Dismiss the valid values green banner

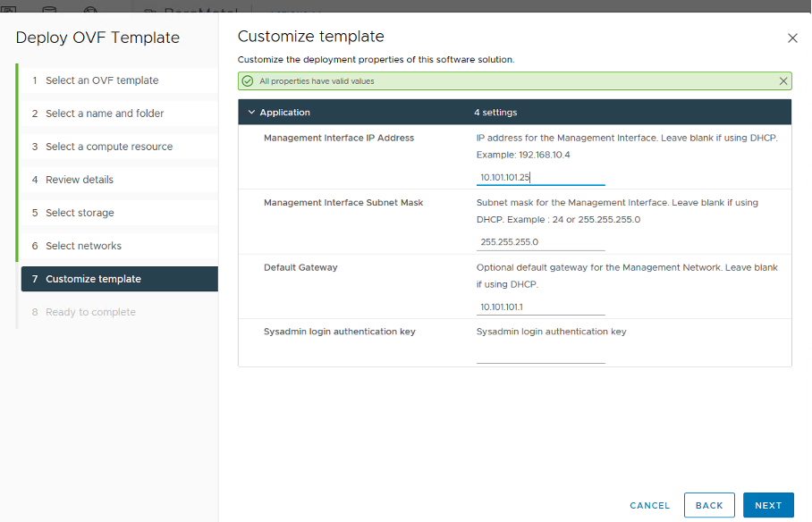point(783,81)
